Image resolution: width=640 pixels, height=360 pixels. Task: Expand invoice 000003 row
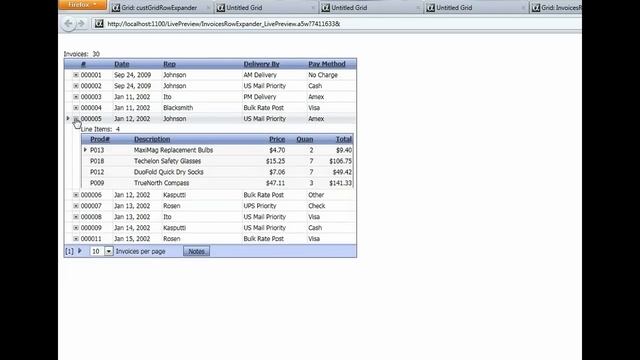(76, 97)
